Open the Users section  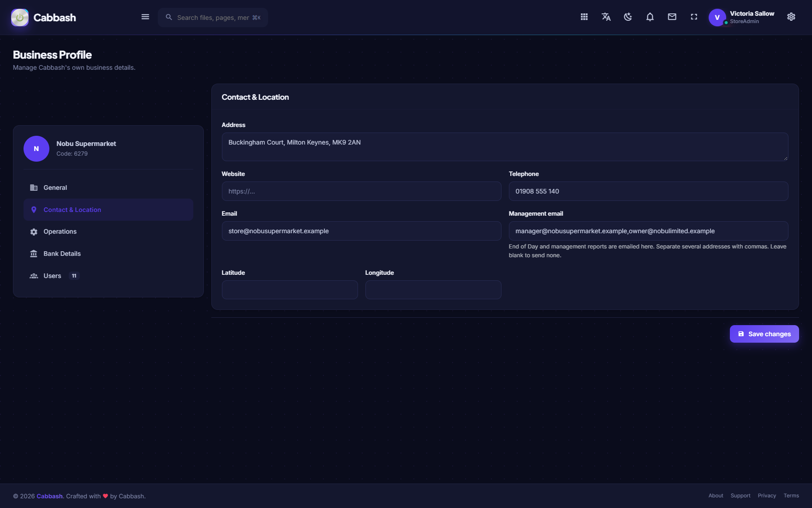click(108, 276)
